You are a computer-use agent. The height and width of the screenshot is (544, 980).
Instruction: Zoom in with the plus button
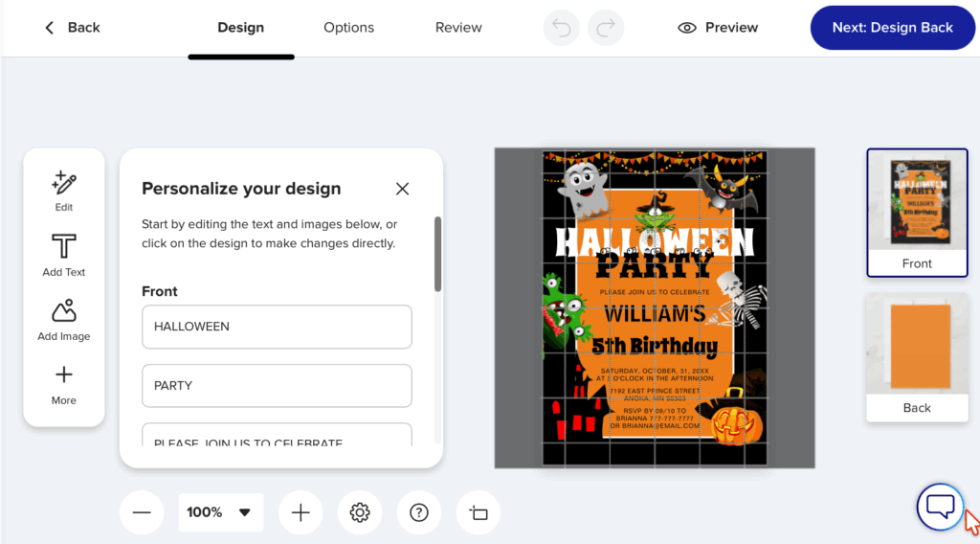pos(301,512)
